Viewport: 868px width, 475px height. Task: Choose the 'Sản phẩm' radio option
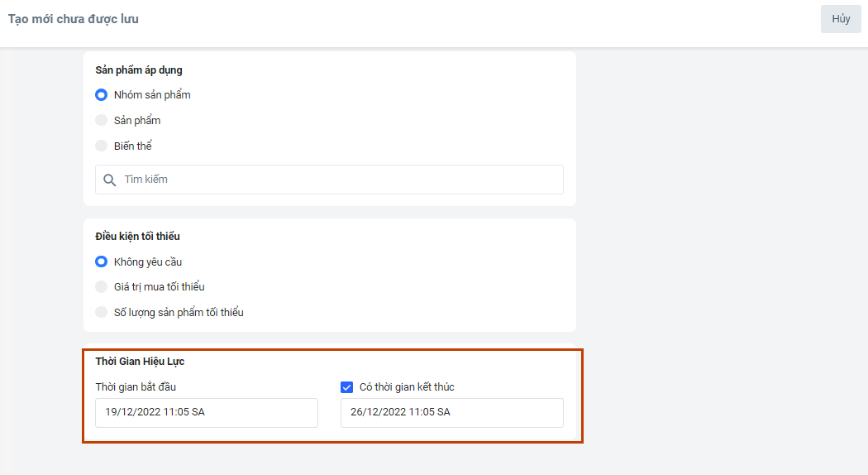click(x=102, y=121)
